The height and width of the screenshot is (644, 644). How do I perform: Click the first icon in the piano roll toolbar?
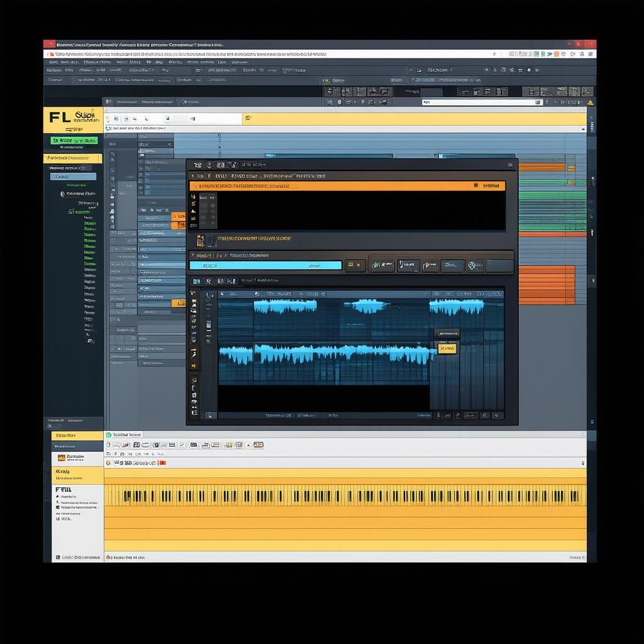(108, 445)
